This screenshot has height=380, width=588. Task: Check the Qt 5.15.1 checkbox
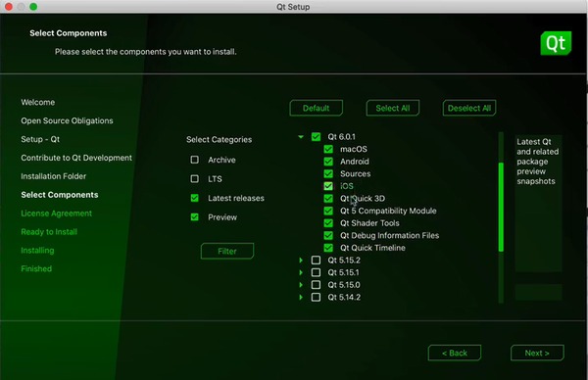pyautogui.click(x=316, y=272)
